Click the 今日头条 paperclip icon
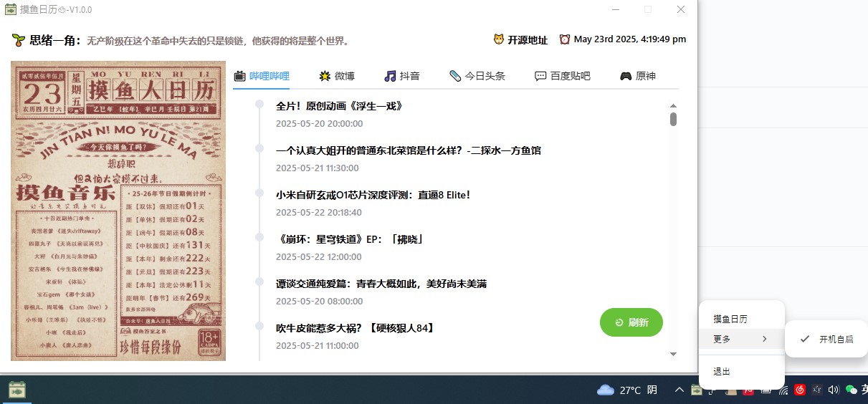 coord(455,76)
